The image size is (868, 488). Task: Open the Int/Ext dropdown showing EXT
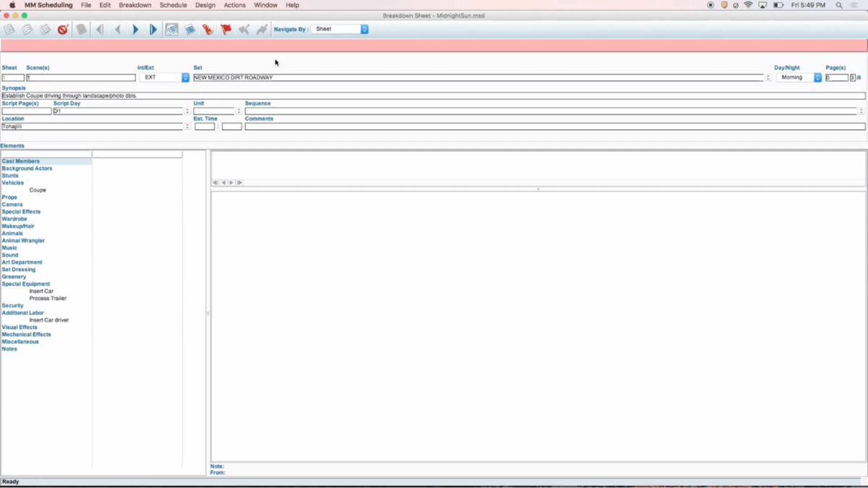(164, 77)
